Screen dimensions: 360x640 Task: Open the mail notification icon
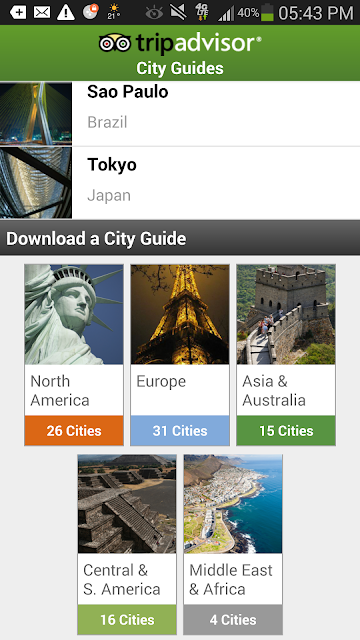(x=42, y=12)
